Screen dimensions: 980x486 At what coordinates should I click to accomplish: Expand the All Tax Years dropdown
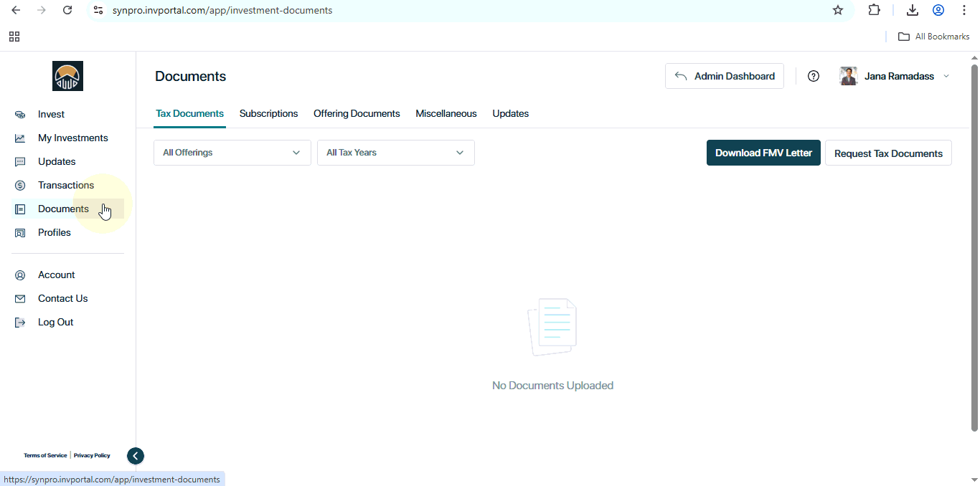[395, 153]
